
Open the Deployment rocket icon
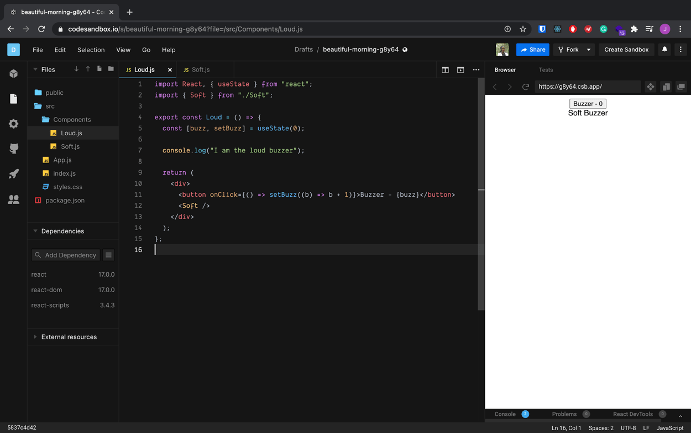pyautogui.click(x=14, y=174)
